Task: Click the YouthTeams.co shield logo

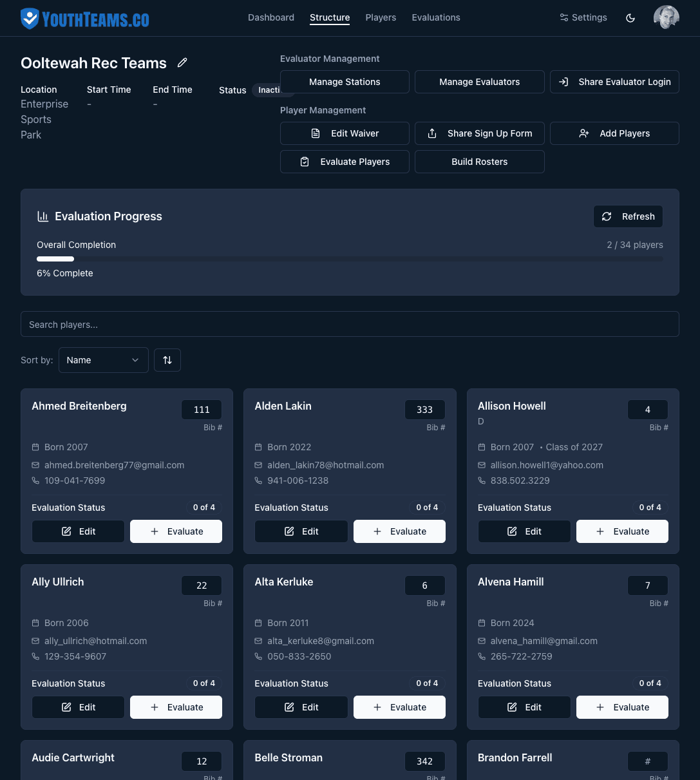Action: coord(30,19)
